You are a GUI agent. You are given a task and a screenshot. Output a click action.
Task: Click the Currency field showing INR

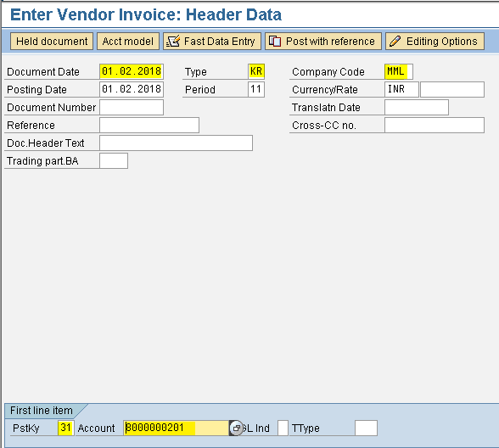(401, 89)
